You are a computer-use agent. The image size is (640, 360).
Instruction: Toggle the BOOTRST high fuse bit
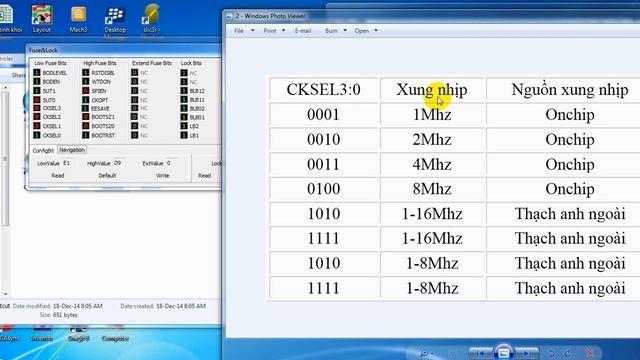coord(86,135)
